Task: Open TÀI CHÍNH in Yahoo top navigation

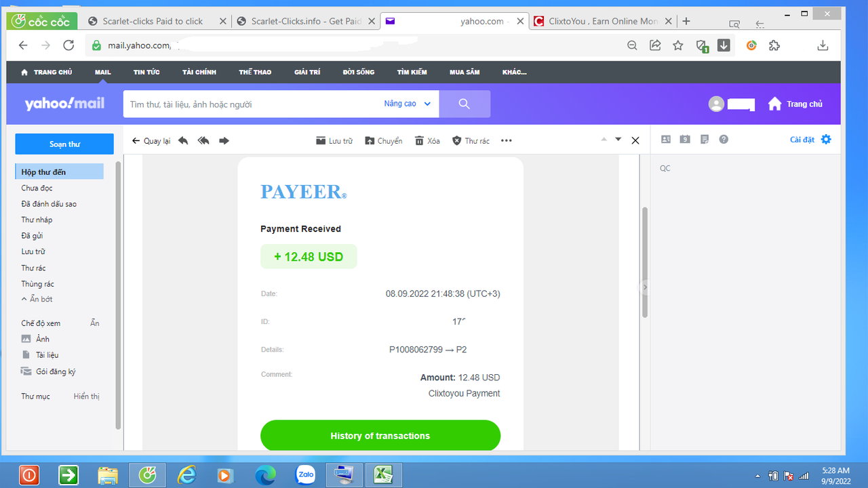Action: [x=199, y=72]
